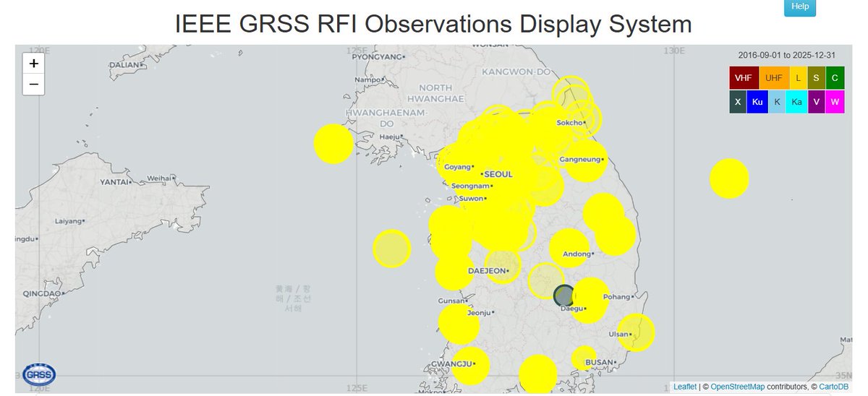The height and width of the screenshot is (396, 868).
Task: Select the small yellow marker west of Busan
Action: (x=584, y=358)
